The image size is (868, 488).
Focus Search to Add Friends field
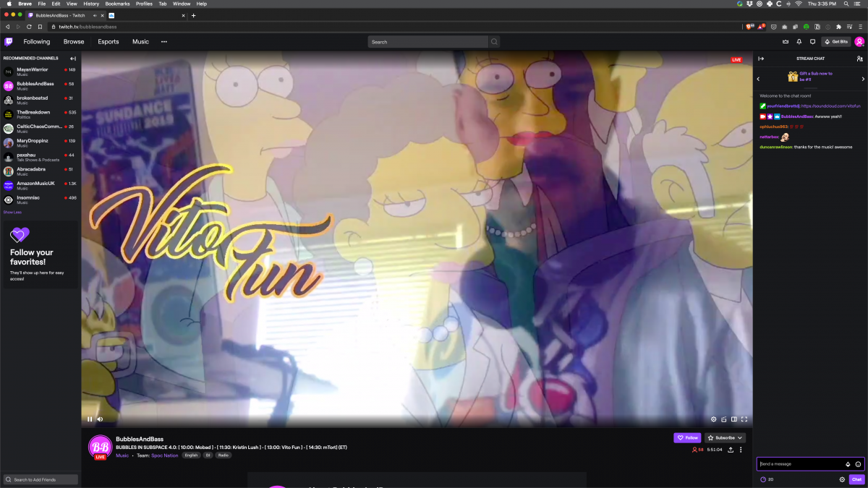(x=41, y=479)
